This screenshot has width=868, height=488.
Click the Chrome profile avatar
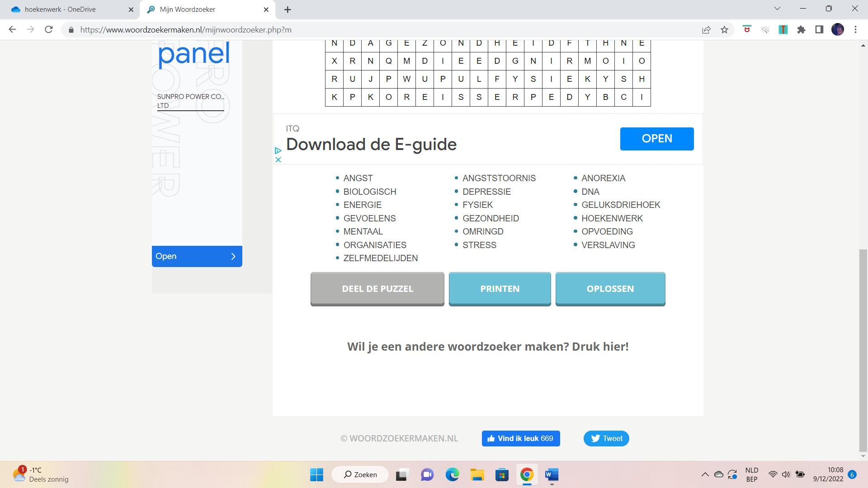click(837, 30)
